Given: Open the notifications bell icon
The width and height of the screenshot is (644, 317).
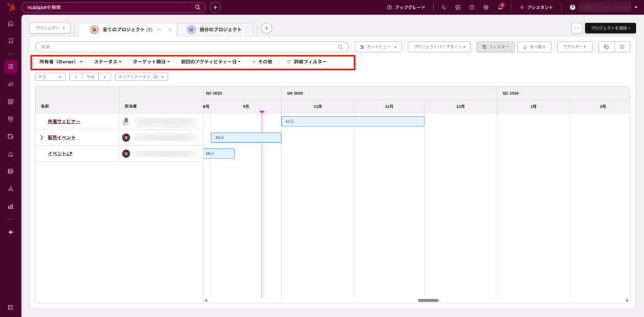Looking at the screenshot, I should [x=500, y=8].
